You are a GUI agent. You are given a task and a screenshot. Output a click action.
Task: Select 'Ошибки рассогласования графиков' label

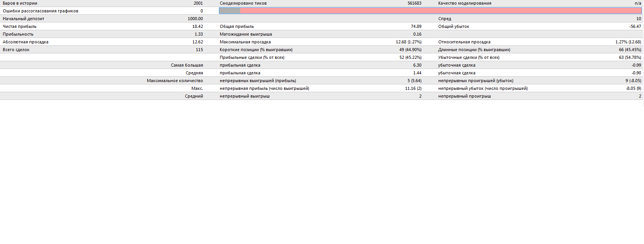pos(40,11)
